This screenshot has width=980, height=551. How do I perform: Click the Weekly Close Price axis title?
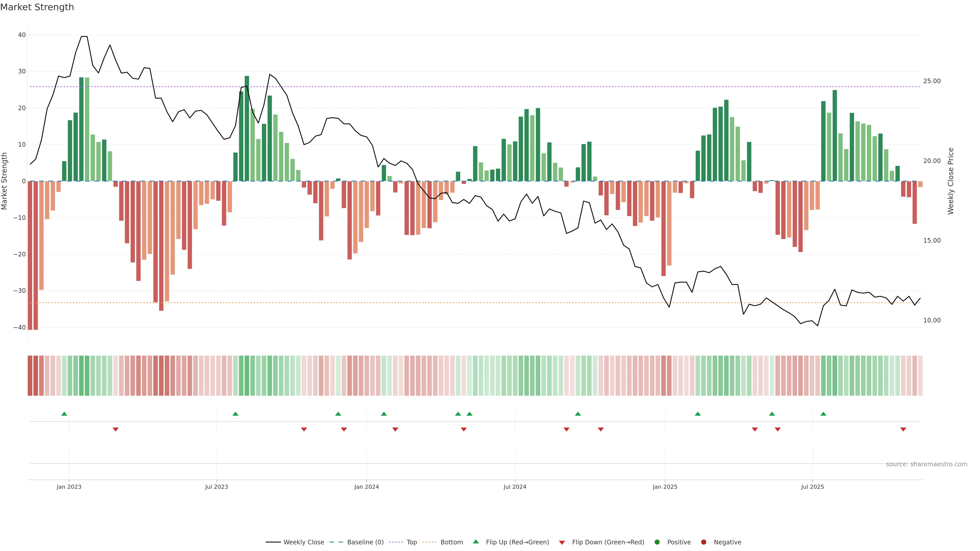tap(951, 181)
